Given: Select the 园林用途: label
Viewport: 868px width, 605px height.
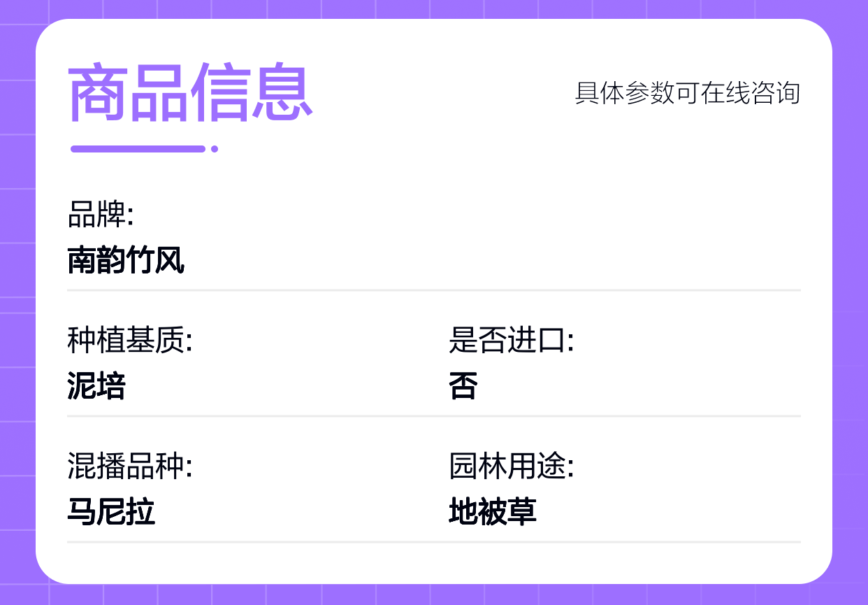Looking at the screenshot, I should click(x=511, y=467).
